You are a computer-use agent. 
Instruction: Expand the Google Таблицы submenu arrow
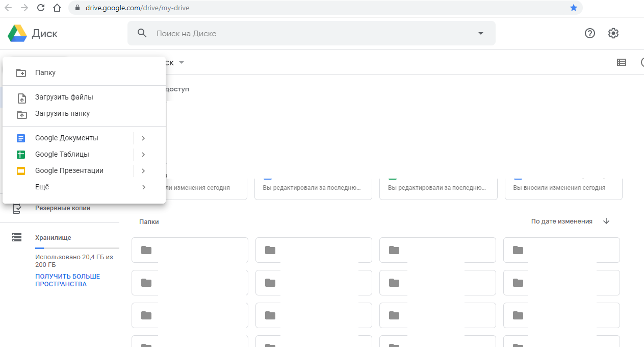point(143,154)
